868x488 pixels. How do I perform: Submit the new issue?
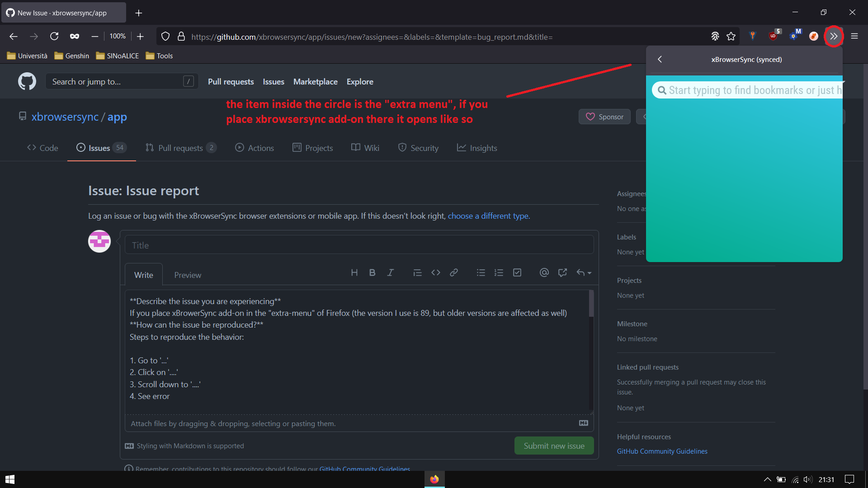[x=554, y=446]
